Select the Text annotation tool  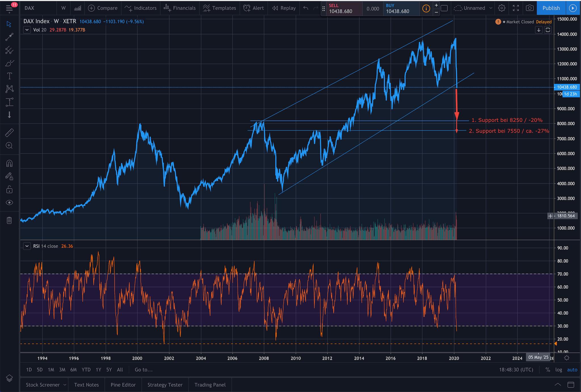pos(9,76)
